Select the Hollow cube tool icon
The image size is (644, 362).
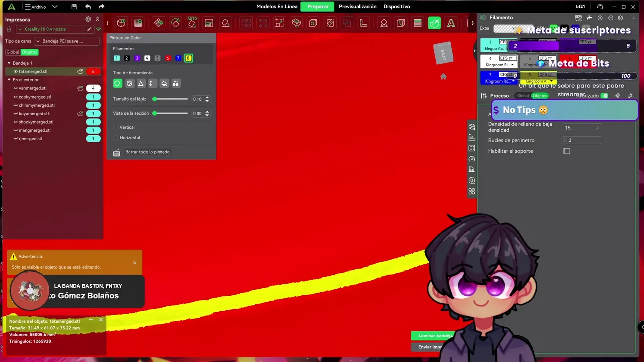click(313, 23)
